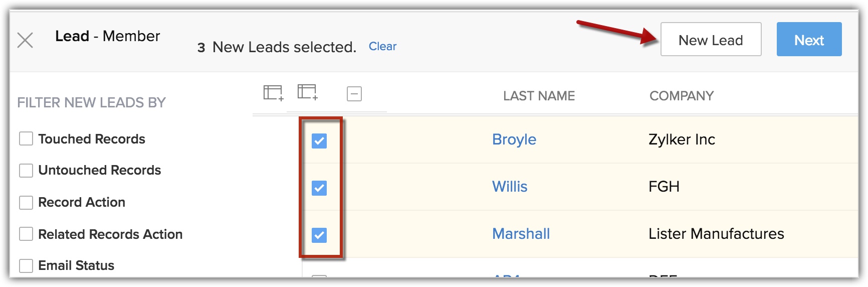Click the second column-layout icon in header
Image resolution: width=868 pixels, height=287 pixels.
click(307, 92)
